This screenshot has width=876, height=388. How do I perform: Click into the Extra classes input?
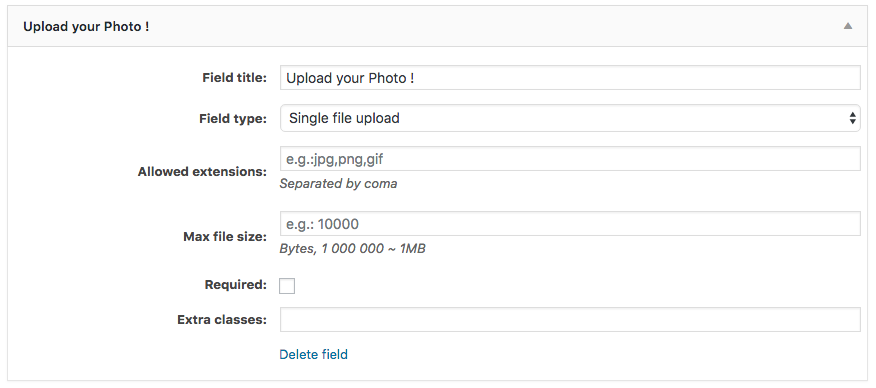coord(570,319)
